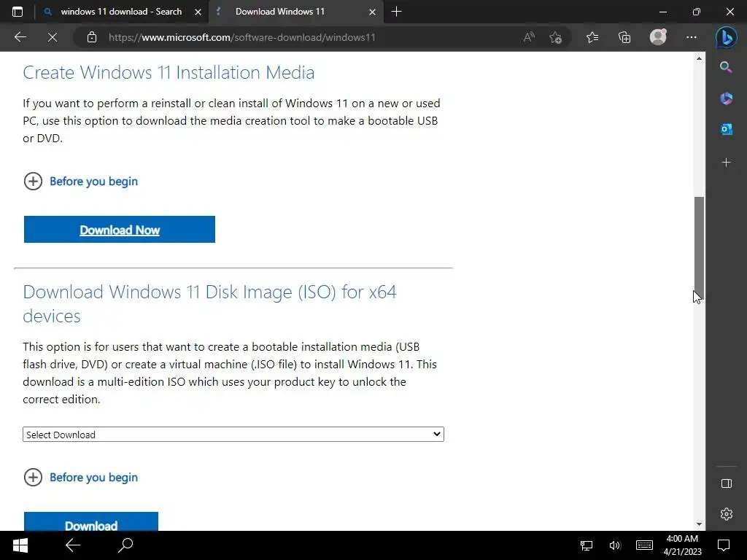Open the profile account icon

coord(658,37)
